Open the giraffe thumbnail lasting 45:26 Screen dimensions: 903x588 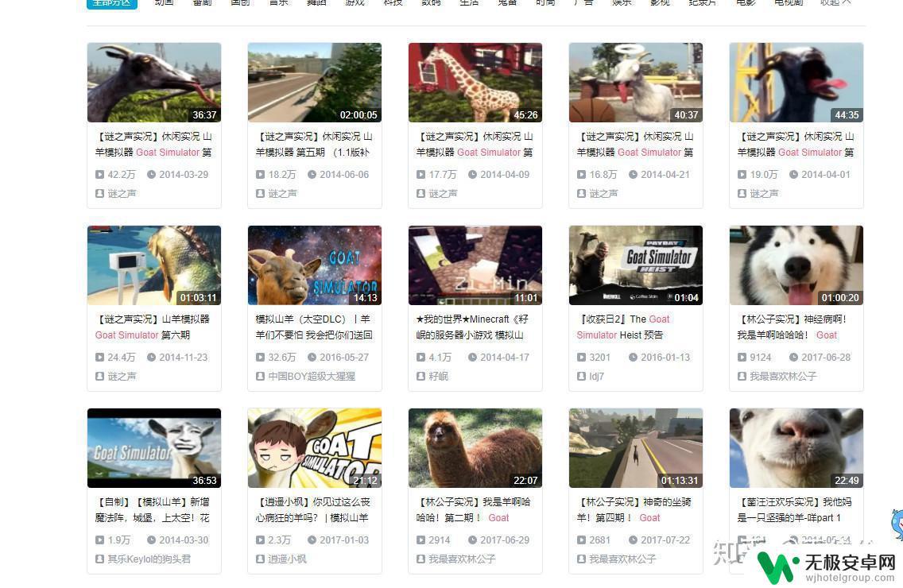click(x=475, y=83)
